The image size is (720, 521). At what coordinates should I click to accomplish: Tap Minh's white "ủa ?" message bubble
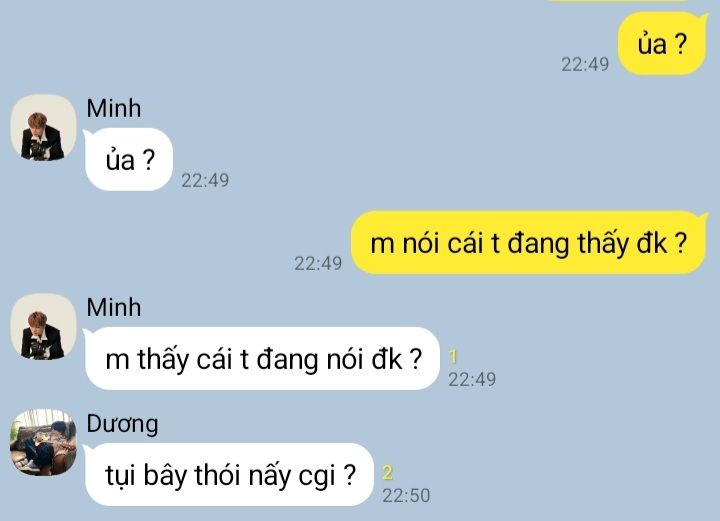pos(129,159)
